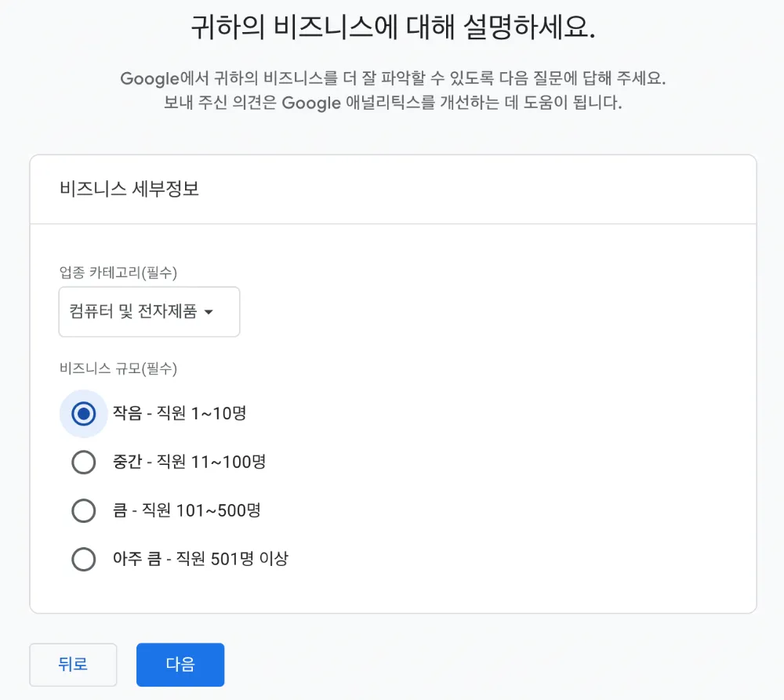
Task: Click the blue dot inside the 작음 radio
Action: (x=84, y=413)
